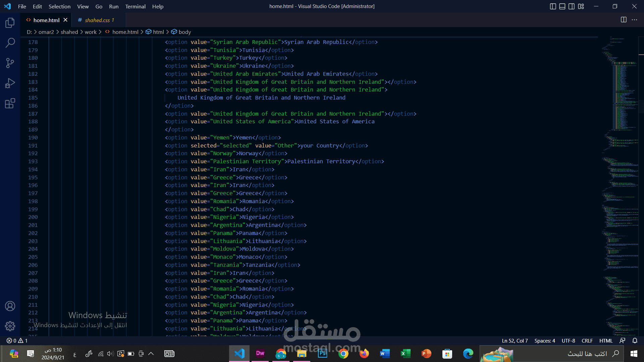Toggle the Secondary Side Bar layout button
This screenshot has height=362, width=644.
(x=572, y=6)
